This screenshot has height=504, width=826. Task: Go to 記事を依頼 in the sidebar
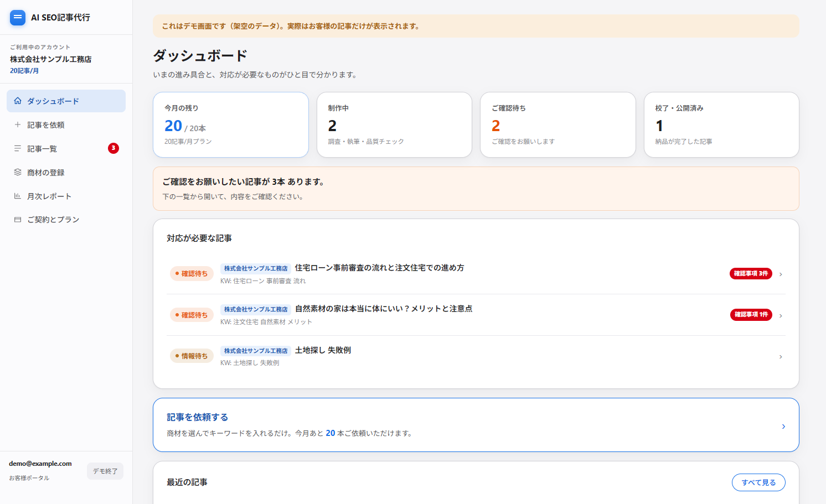coord(66,124)
